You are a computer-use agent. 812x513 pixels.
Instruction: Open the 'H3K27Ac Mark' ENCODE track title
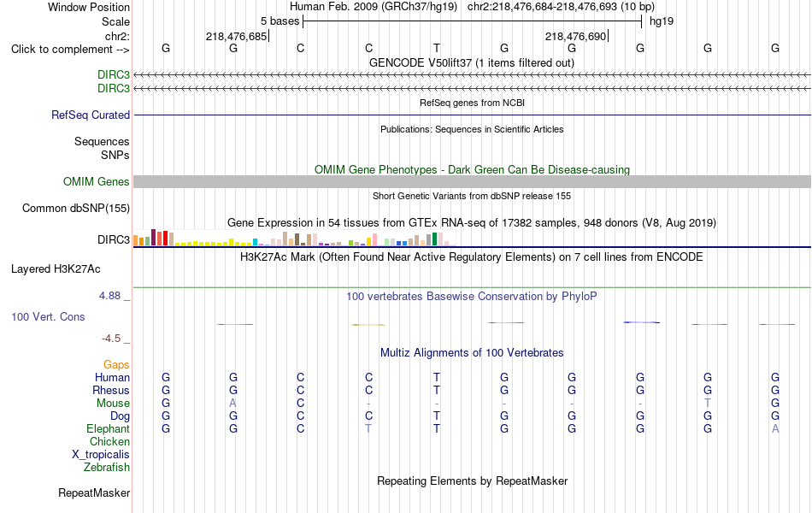tap(472, 257)
